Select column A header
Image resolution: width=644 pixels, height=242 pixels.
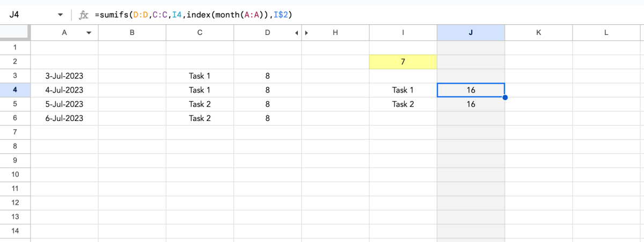[x=64, y=33]
